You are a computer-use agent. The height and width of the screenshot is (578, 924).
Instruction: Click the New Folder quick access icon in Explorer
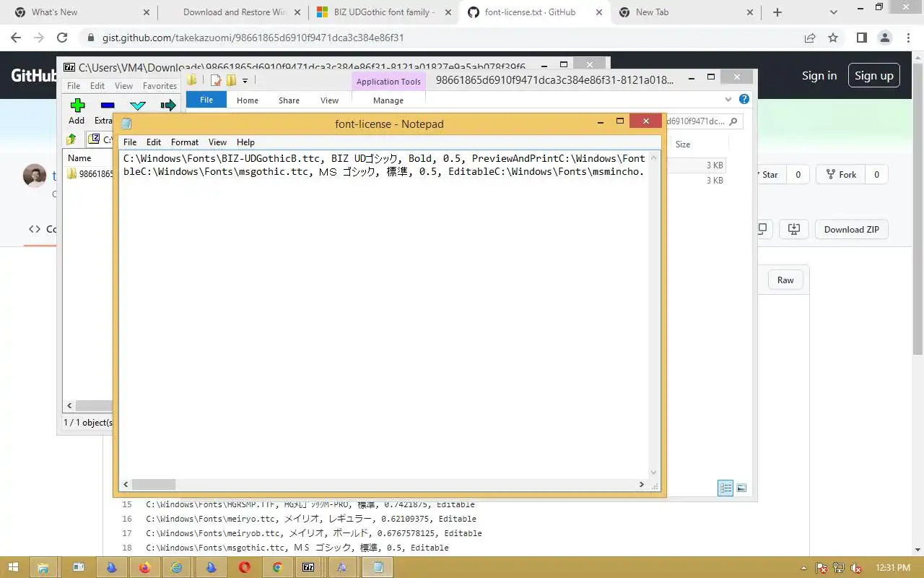click(231, 80)
